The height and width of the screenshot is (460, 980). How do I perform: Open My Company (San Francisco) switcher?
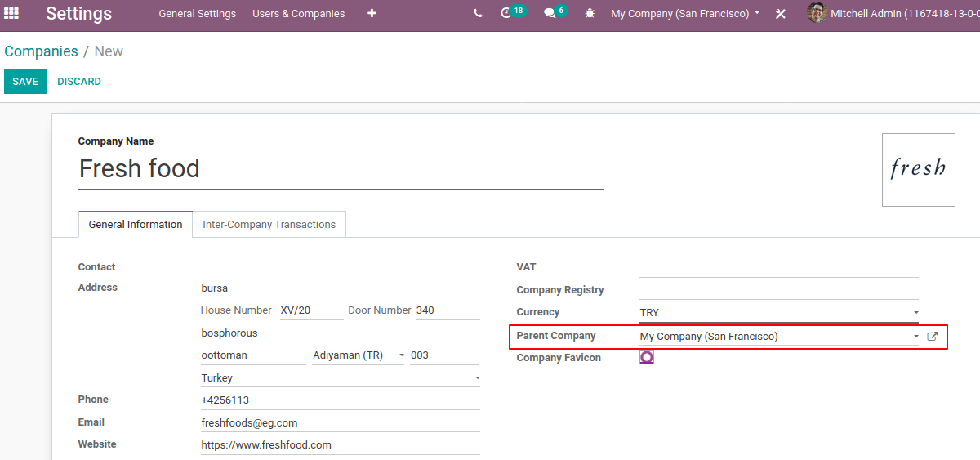[685, 14]
